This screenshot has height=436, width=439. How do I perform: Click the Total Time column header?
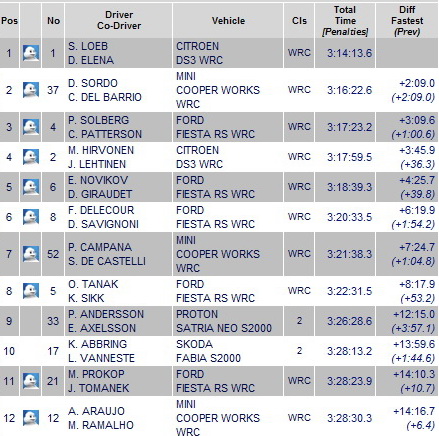(x=345, y=21)
